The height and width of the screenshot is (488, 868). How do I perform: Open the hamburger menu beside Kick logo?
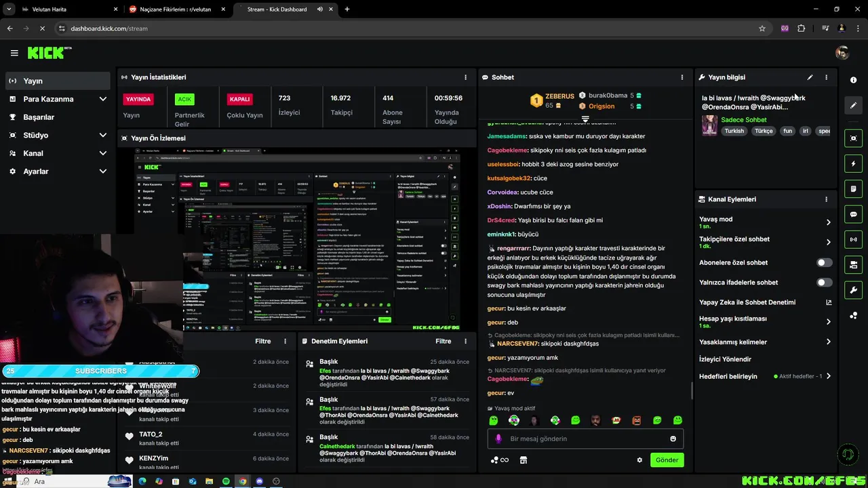(x=14, y=53)
